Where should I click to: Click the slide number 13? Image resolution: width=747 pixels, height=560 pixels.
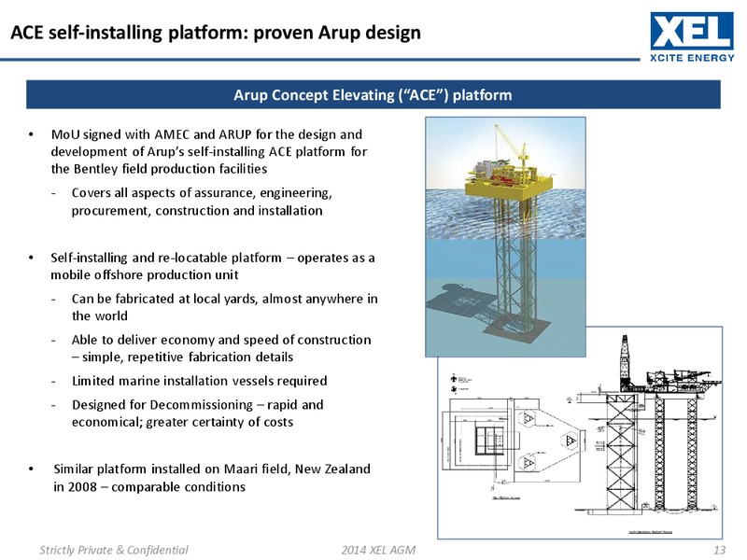[x=719, y=550]
